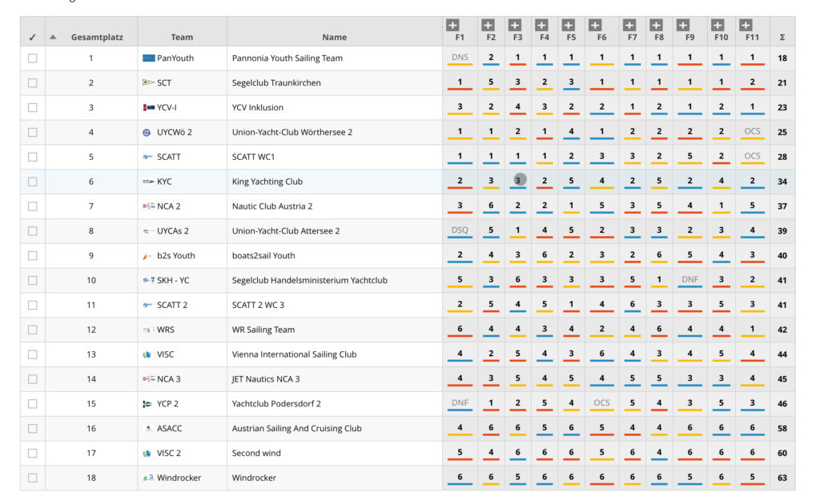
Task: Click the Windrocker team logo icon
Action: pyautogui.click(x=148, y=478)
